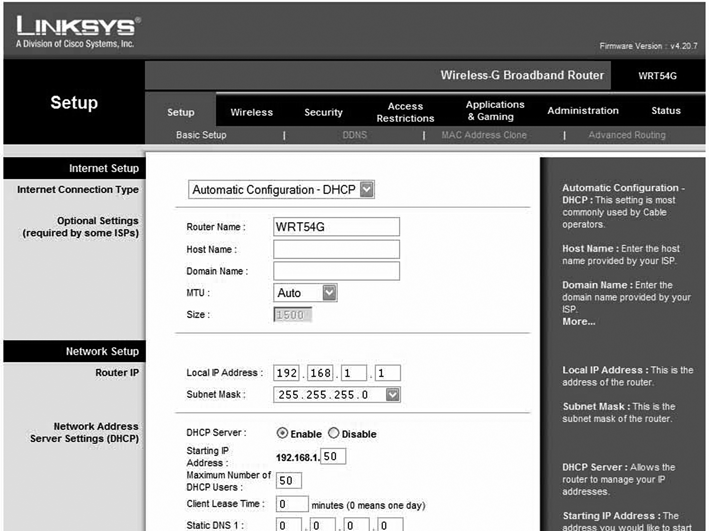The width and height of the screenshot is (709, 531).
Task: Go to the Access Restrictions tab
Action: tap(405, 112)
